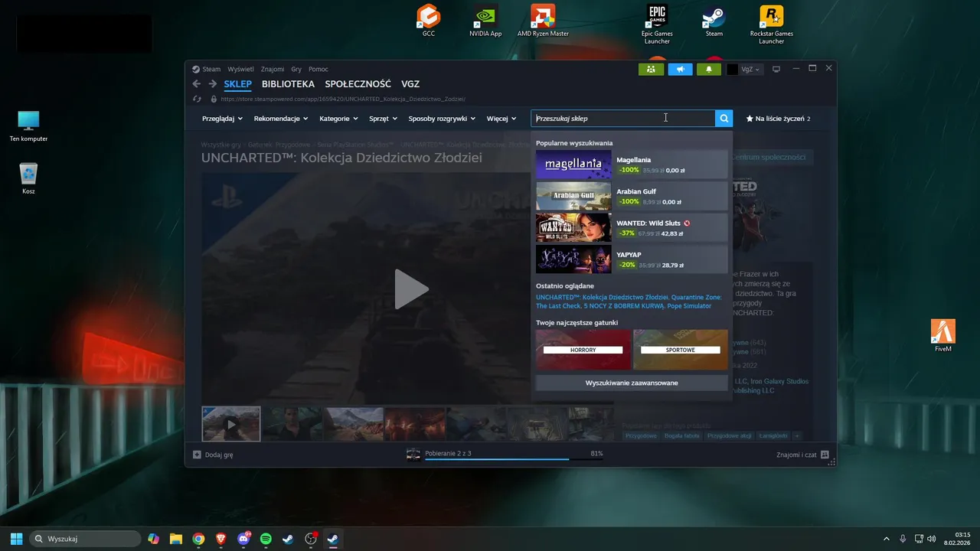Click the AMD Ryzen Master desktop icon

click(543, 21)
